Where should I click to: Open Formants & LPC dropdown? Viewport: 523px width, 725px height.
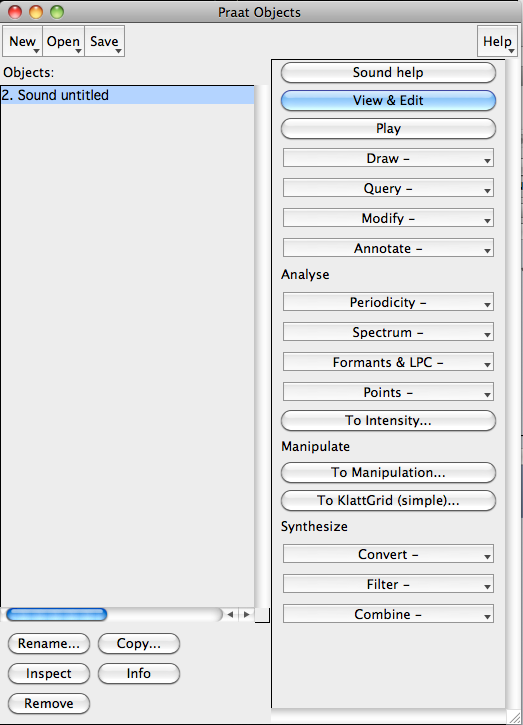tap(388, 362)
